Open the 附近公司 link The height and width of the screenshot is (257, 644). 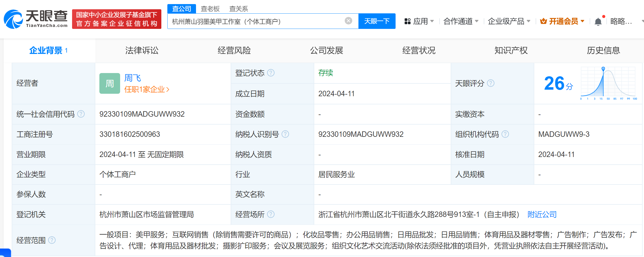[x=542, y=215]
